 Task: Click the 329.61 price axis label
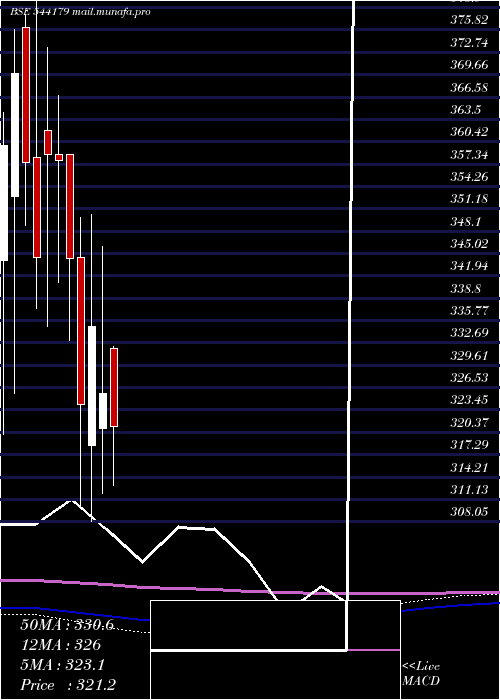coord(469,355)
